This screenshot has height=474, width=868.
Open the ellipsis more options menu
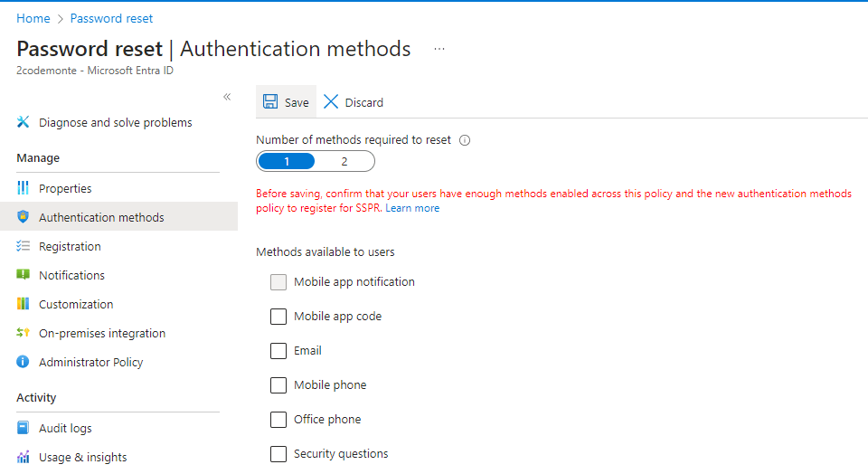[x=439, y=49]
